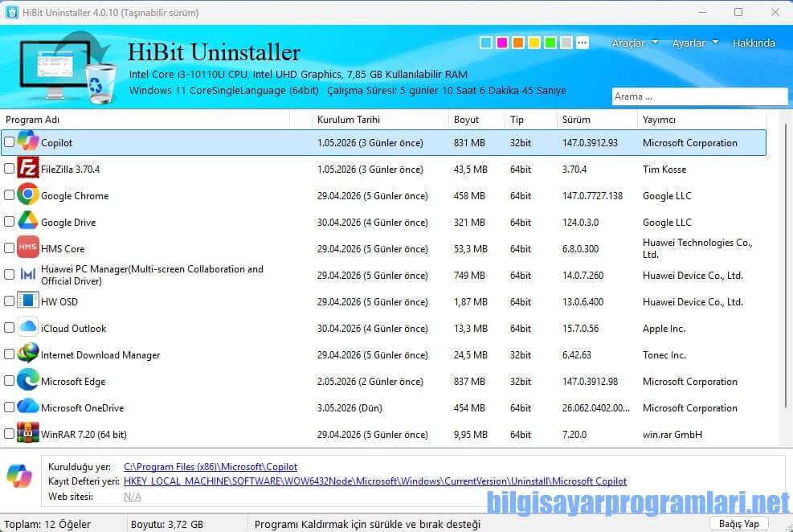Tick the FileZilla 3.70.4 checkbox
The width and height of the screenshot is (793, 532).
point(9,169)
